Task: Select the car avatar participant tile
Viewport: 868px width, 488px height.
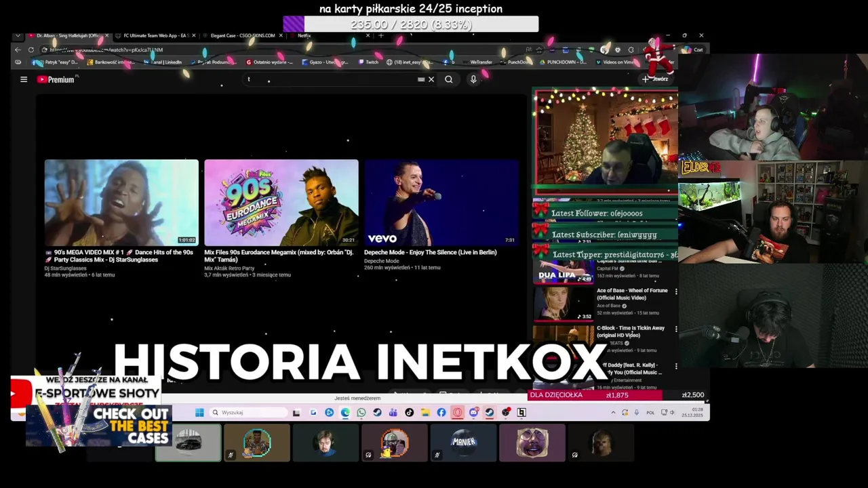Action: [x=188, y=442]
